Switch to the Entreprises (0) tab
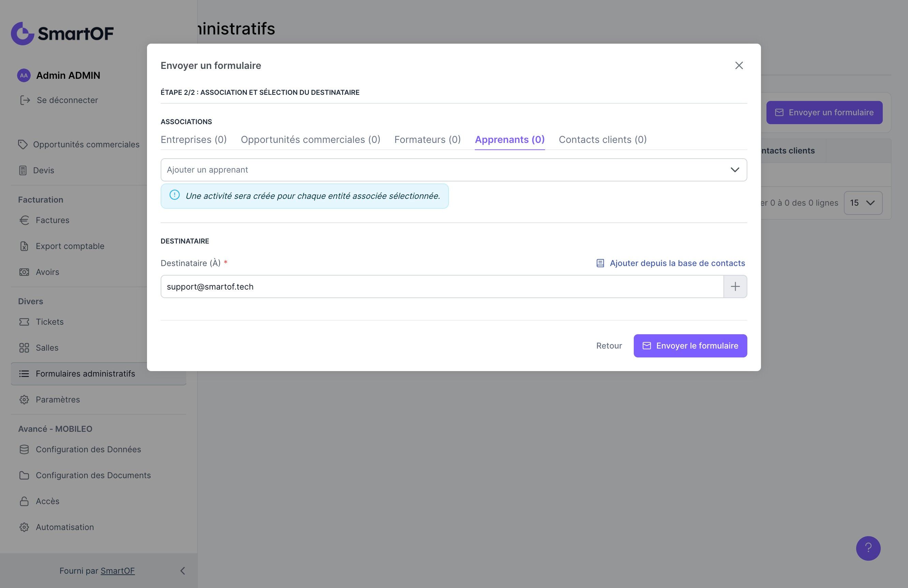The height and width of the screenshot is (588, 908). [x=193, y=139]
